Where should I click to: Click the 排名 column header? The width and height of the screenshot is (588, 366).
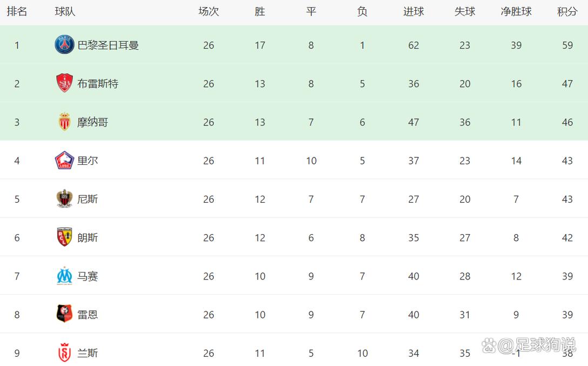pyautogui.click(x=17, y=12)
